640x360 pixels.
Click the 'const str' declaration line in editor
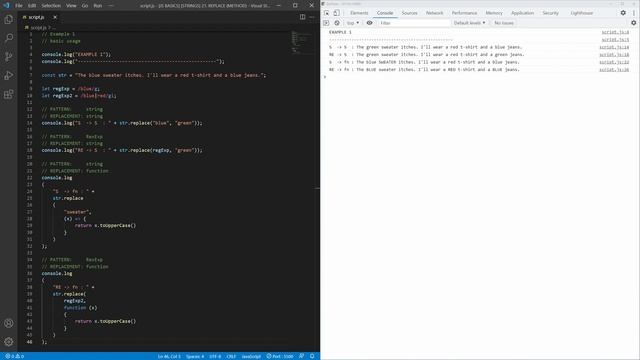click(153, 75)
